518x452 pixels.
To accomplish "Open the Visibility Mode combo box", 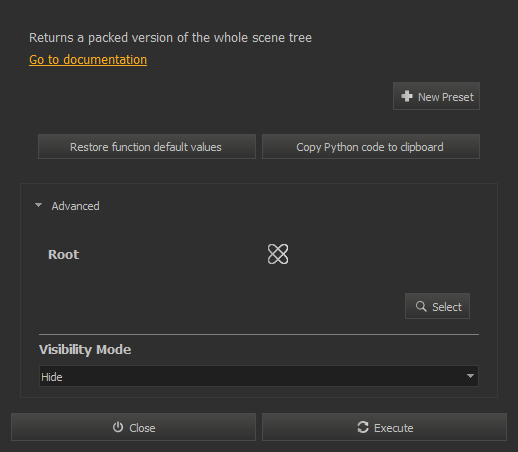I will [x=259, y=376].
